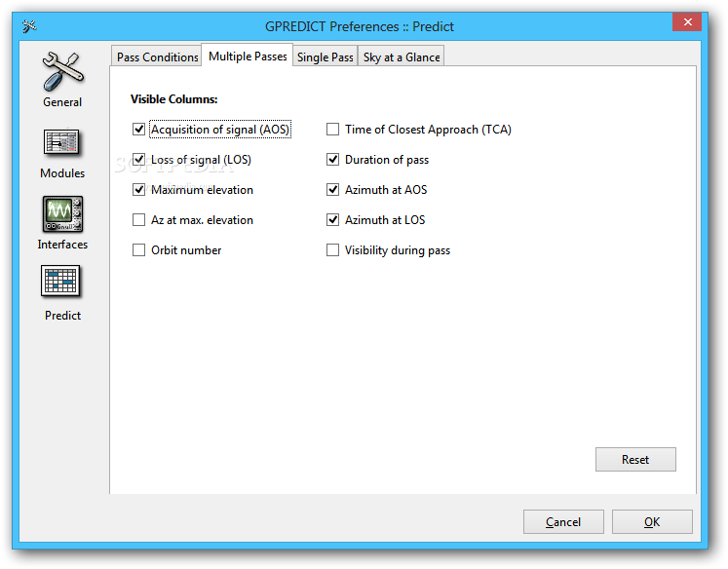This screenshot has width=728, height=569.
Task: Click the Visible Columns heading text
Action: 173,98
